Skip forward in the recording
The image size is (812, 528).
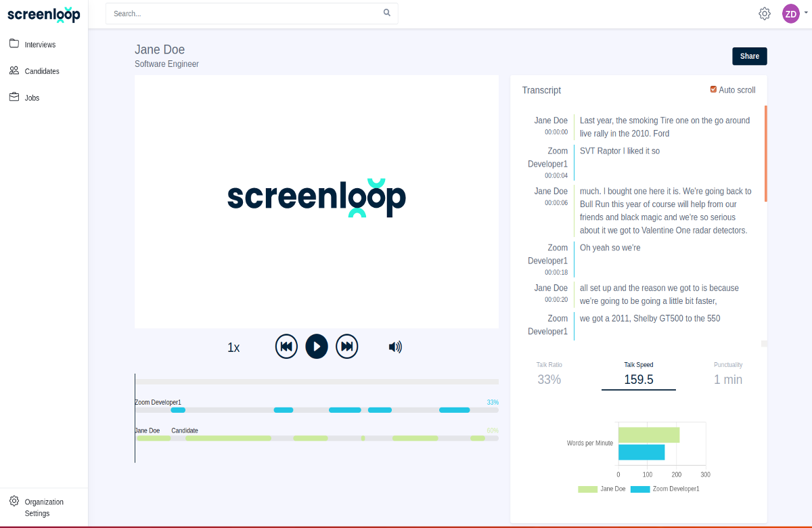point(346,346)
